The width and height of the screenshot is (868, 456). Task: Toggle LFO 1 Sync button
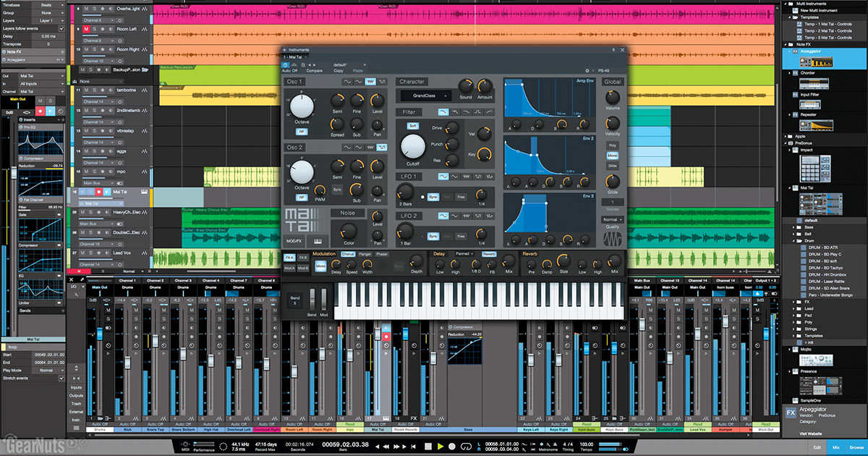coord(433,196)
